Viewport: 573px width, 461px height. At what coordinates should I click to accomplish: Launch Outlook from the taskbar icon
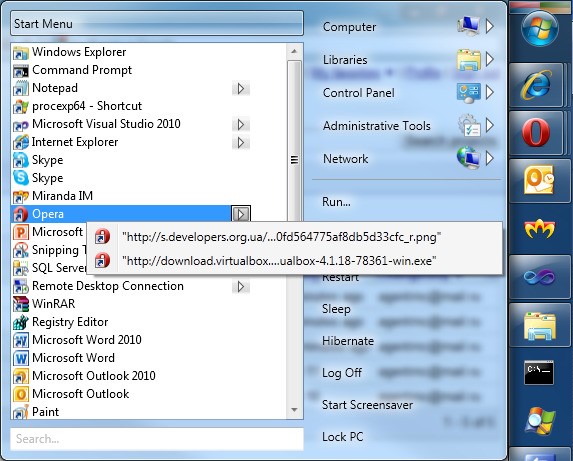[x=539, y=180]
